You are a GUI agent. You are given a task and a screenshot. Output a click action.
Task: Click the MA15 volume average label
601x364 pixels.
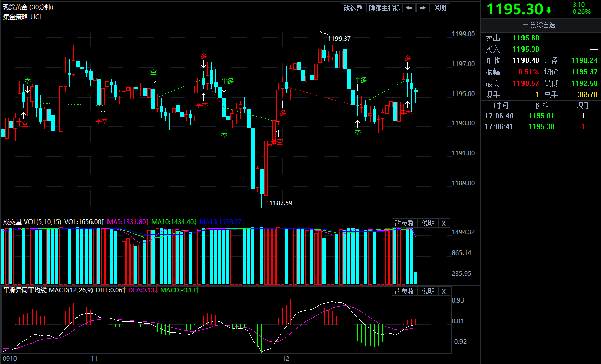coord(222,222)
